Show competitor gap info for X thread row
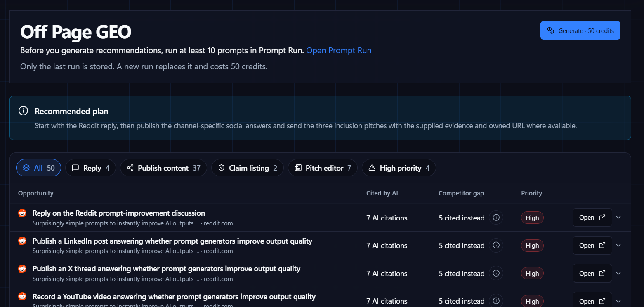This screenshot has width=644, height=307. pos(496,273)
